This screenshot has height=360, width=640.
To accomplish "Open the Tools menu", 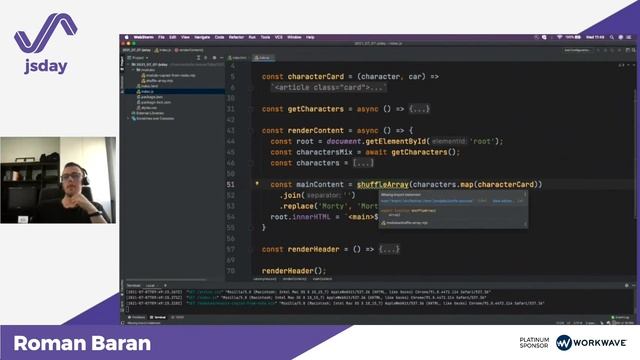I will [265, 37].
